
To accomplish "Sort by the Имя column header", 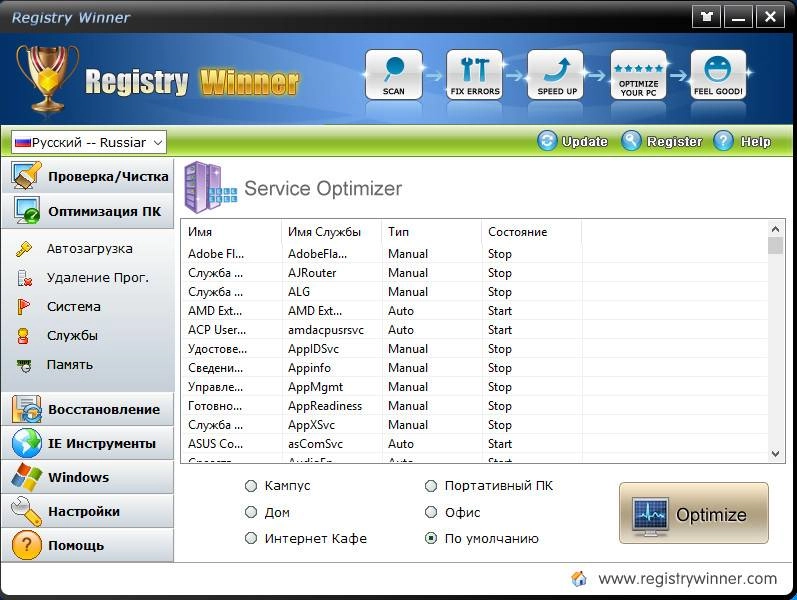I will point(231,232).
